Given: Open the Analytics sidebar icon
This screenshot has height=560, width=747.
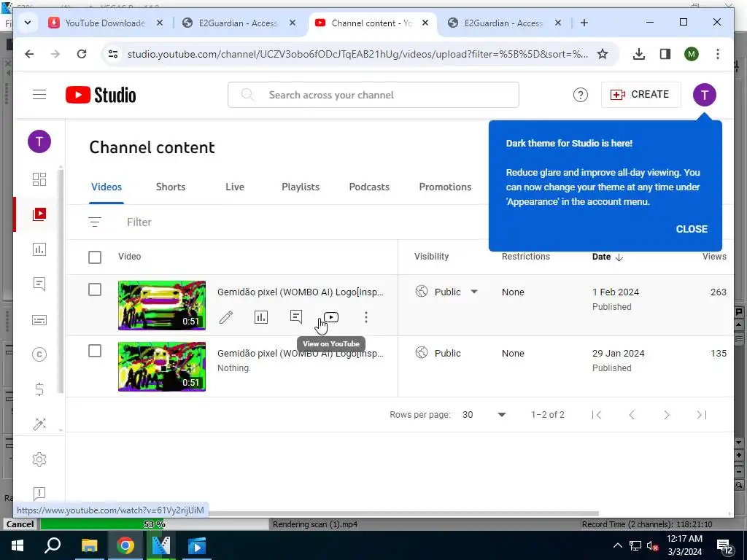Looking at the screenshot, I should click(x=39, y=249).
